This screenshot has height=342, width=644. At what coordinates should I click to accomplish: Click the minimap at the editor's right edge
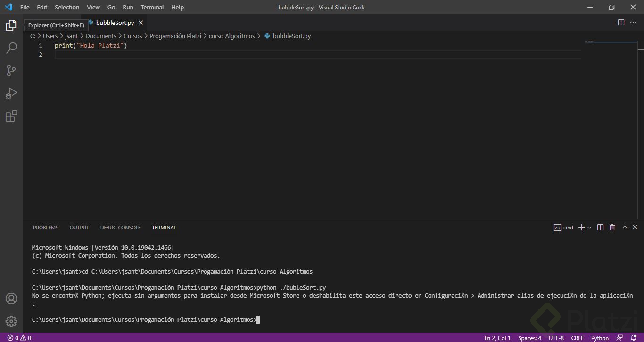tap(611, 42)
